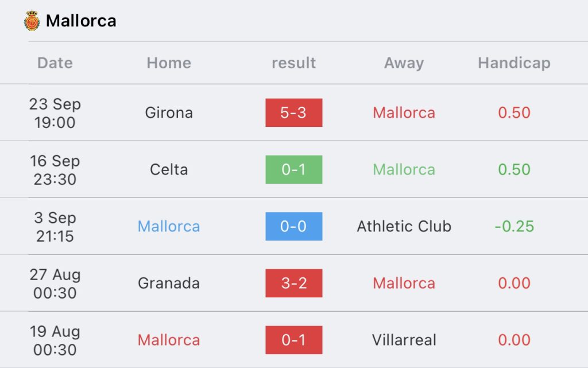This screenshot has height=368, width=588.
Task: Click blue Mallorca in the 3 Sep row
Action: click(x=169, y=226)
